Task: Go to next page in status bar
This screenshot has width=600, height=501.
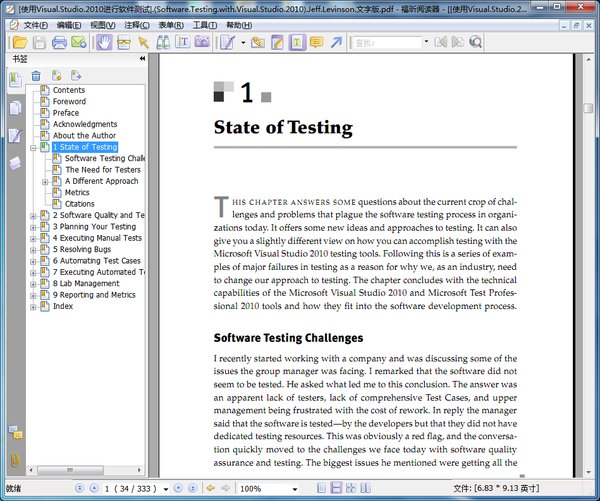Action: point(178,488)
